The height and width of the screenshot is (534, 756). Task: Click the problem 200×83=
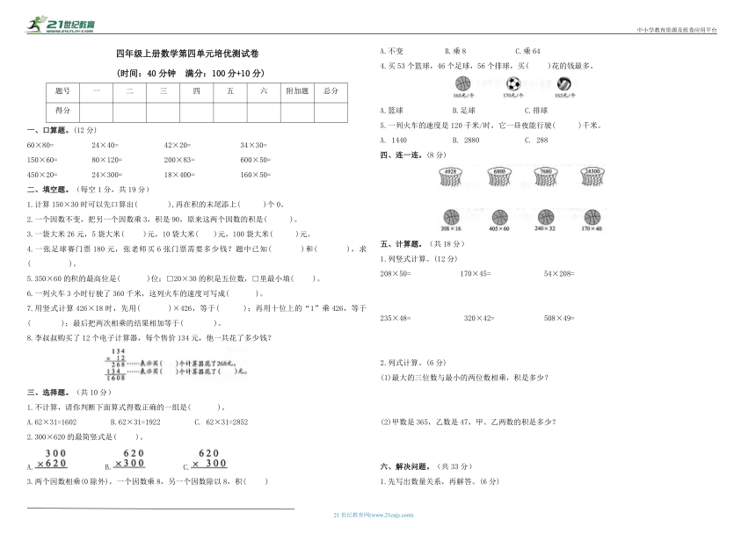pyautogui.click(x=179, y=160)
